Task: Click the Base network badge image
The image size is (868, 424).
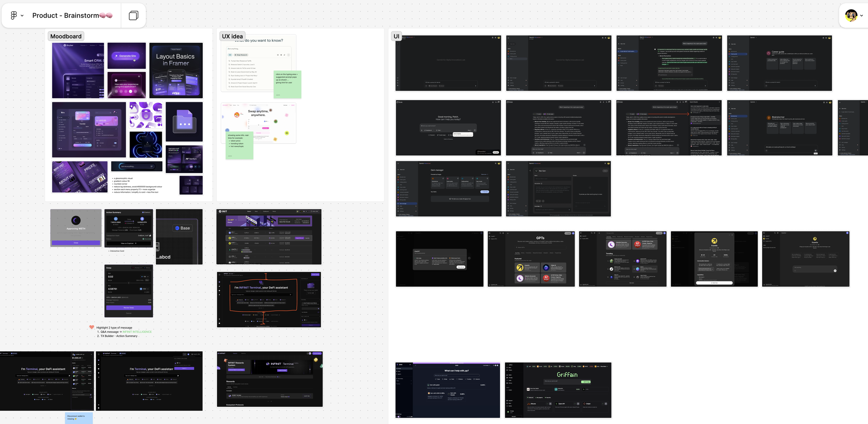Action: coord(182,228)
